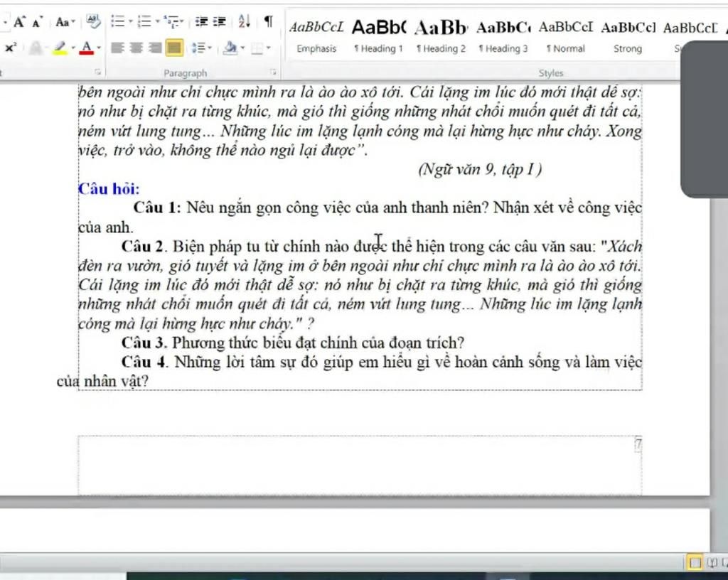Increase paragraph indent
This screenshot has width=728, height=580.
pos(219,21)
